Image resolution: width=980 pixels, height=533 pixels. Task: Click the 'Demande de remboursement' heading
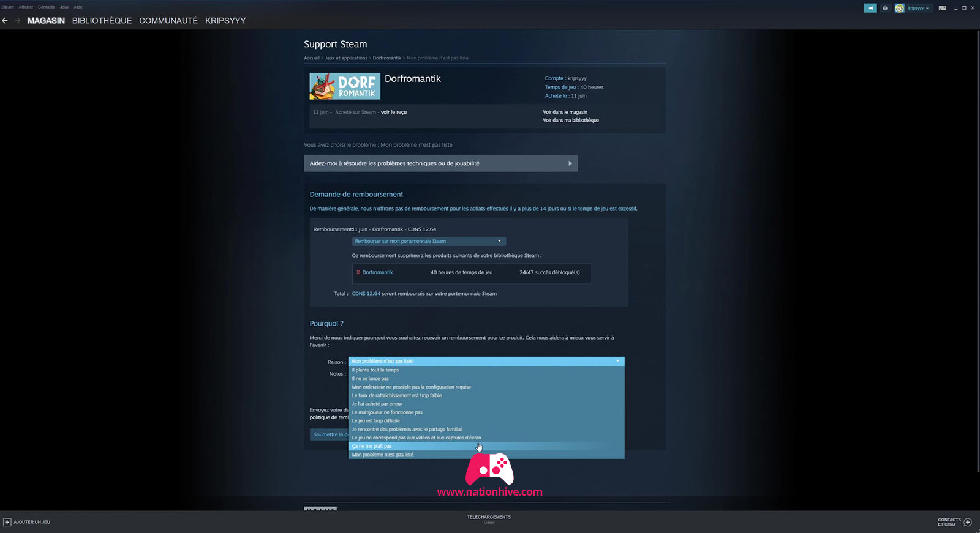click(356, 195)
